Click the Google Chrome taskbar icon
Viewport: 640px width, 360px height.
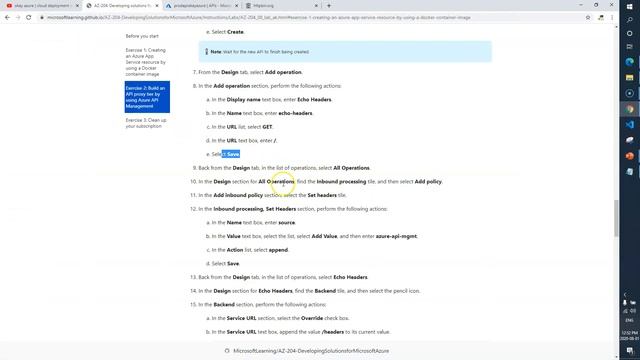(x=629, y=109)
